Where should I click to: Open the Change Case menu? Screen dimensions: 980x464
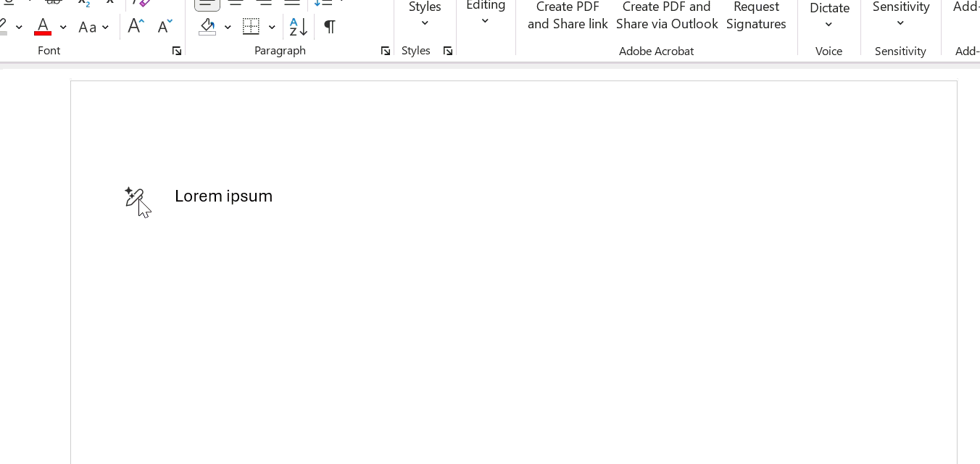94,28
